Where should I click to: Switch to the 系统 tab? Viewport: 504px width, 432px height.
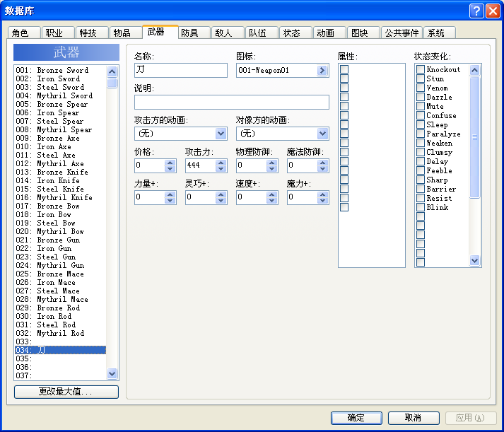(440, 33)
